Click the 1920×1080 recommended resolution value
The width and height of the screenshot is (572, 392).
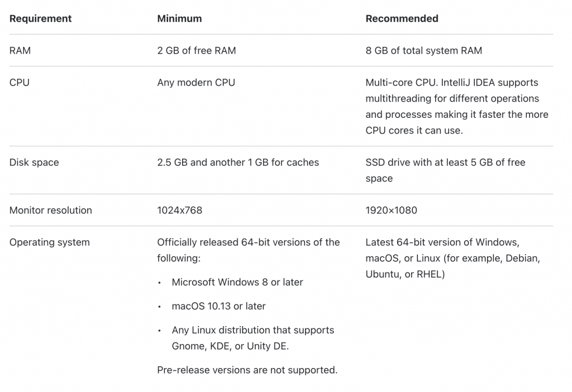(392, 210)
